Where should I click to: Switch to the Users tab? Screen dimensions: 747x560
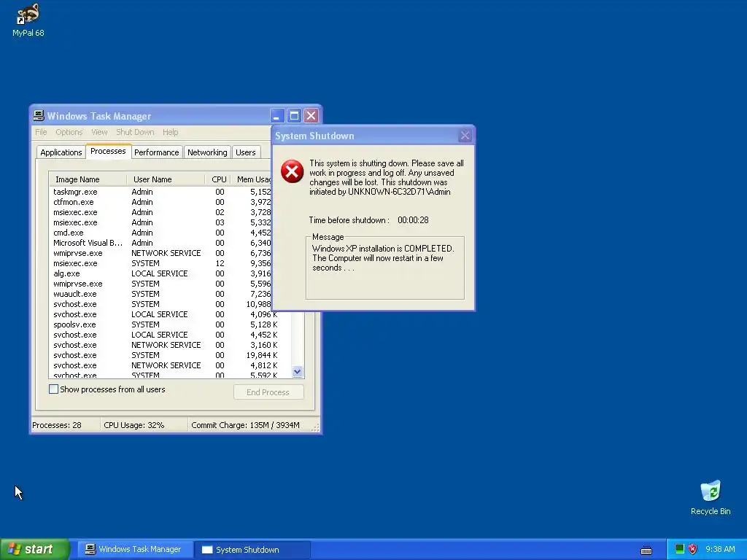[246, 152]
